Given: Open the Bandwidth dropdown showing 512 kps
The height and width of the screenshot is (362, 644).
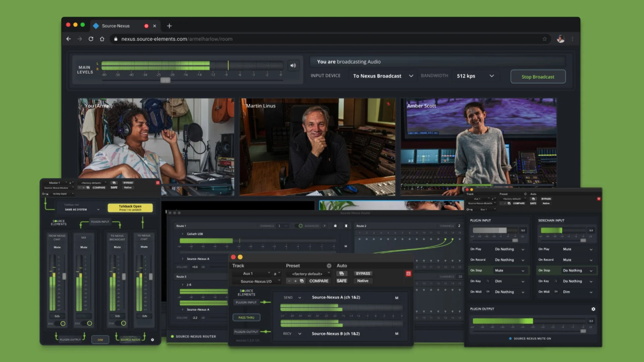Looking at the screenshot, I should click(475, 76).
